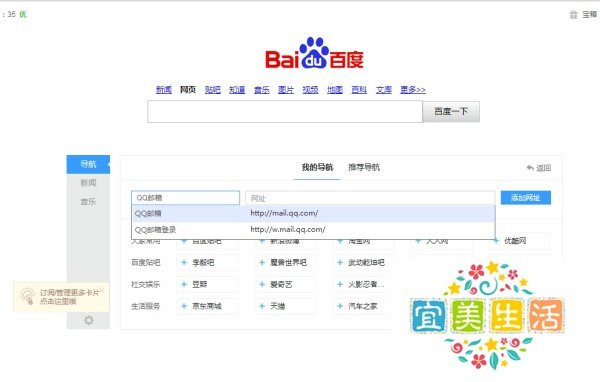
Task: Open 视频 link
Action: (x=310, y=90)
